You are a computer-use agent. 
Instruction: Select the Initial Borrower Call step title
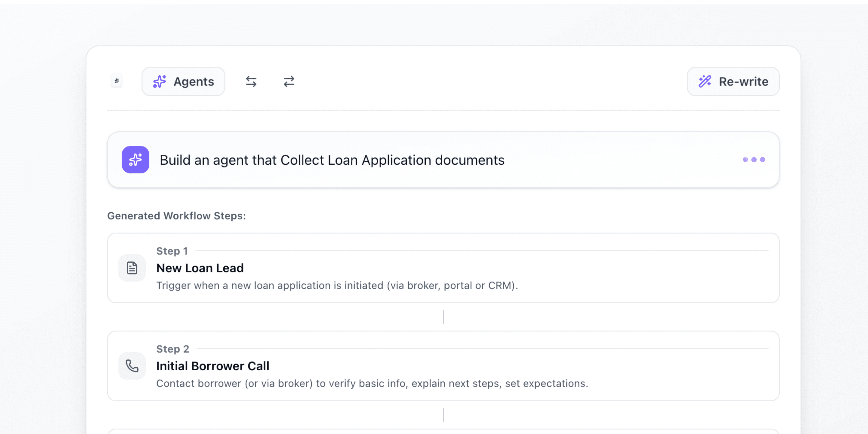(x=213, y=366)
